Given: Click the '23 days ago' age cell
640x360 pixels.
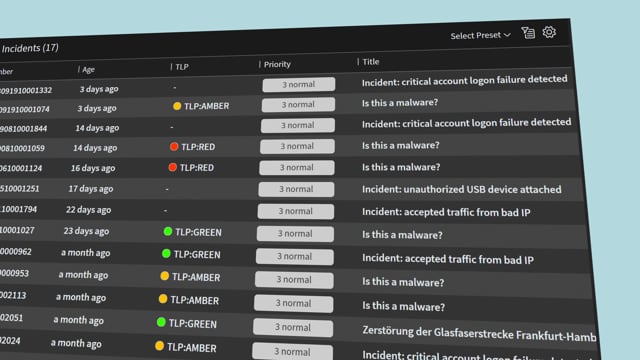Looking at the screenshot, I should pos(86,231).
